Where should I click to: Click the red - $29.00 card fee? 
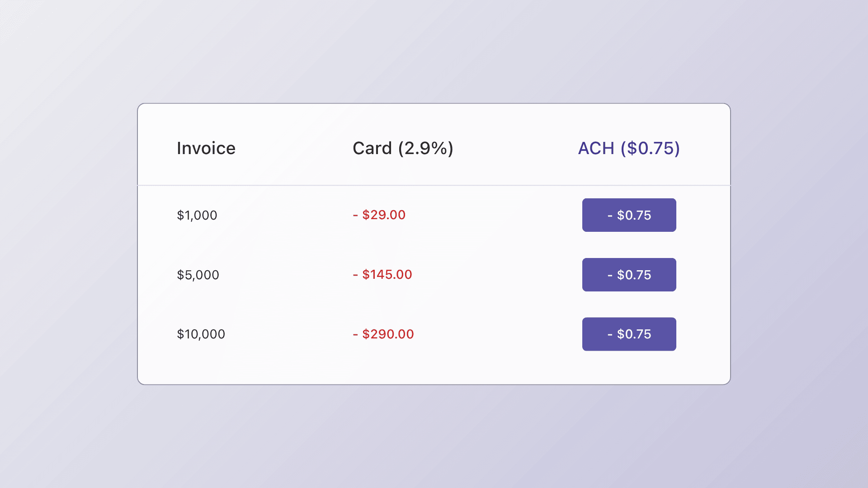(x=379, y=215)
